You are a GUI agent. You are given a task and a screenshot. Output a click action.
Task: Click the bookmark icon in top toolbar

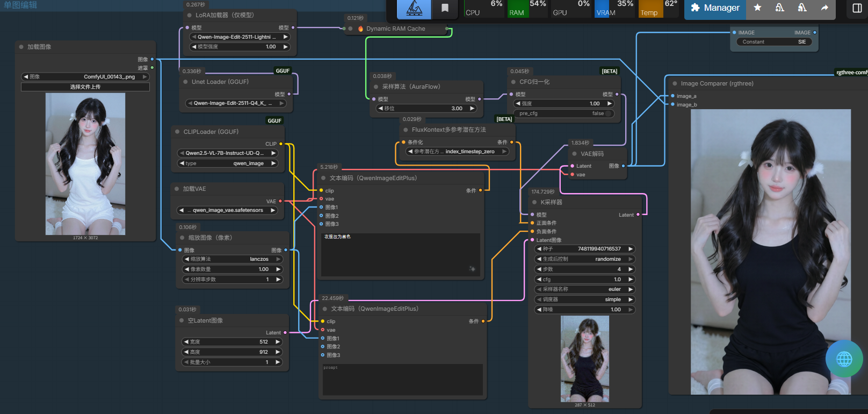coord(445,8)
